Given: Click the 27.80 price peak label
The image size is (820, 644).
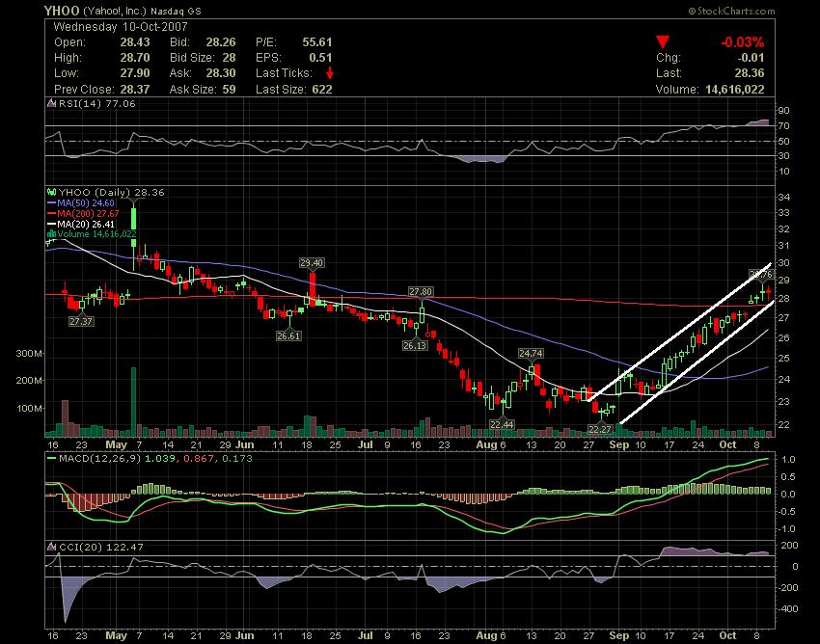Looking at the screenshot, I should (x=421, y=292).
